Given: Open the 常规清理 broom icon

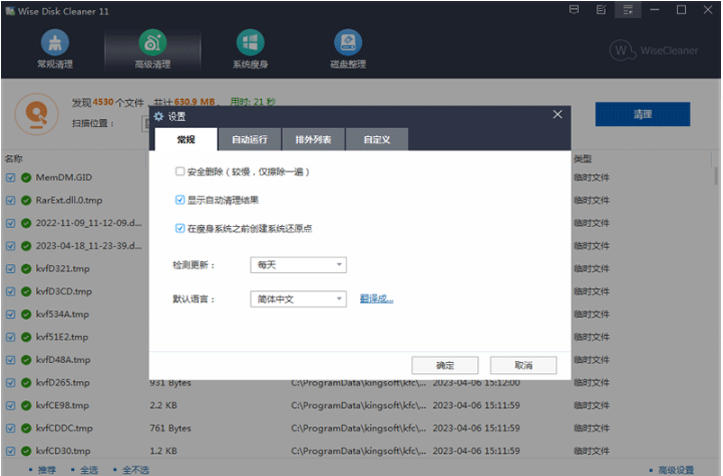Looking at the screenshot, I should [55, 42].
